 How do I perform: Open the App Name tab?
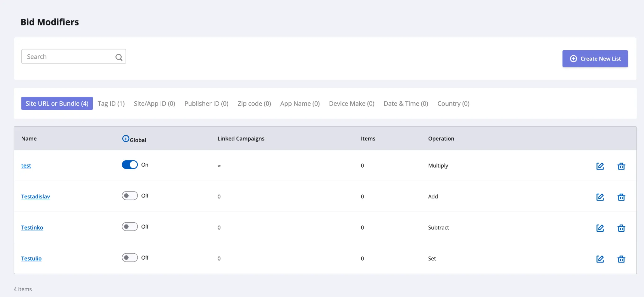(300, 103)
